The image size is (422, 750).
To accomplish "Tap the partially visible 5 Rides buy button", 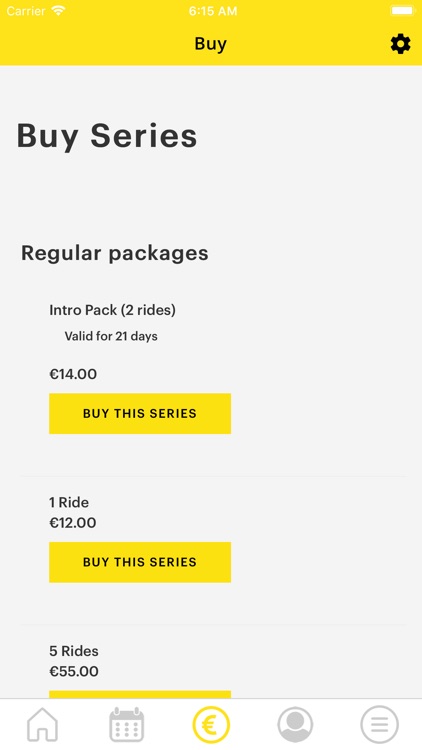I will pos(140,695).
